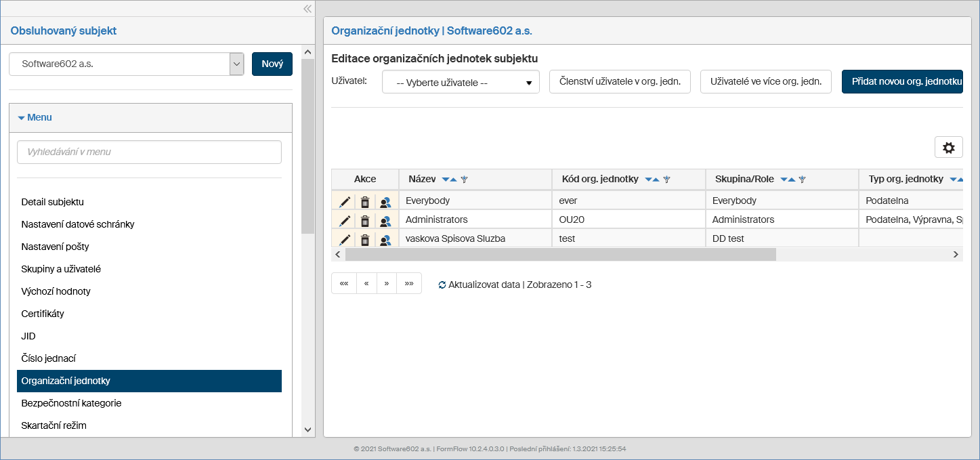980x460 pixels.
Task: Click filter icon in Název column
Action: point(465,180)
